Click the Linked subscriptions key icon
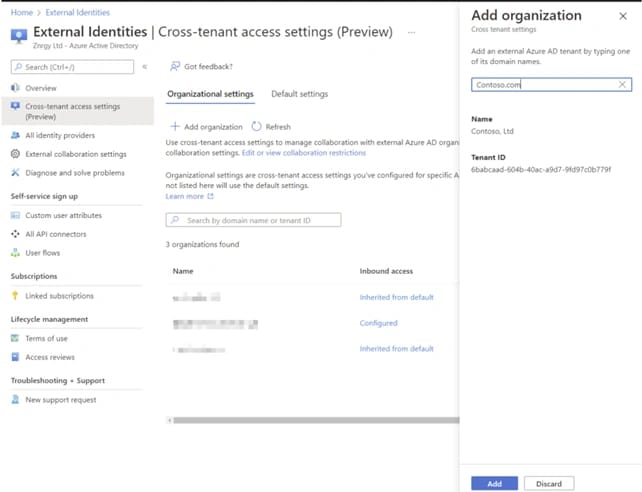Viewport: 642px width, 492px height. (x=15, y=296)
